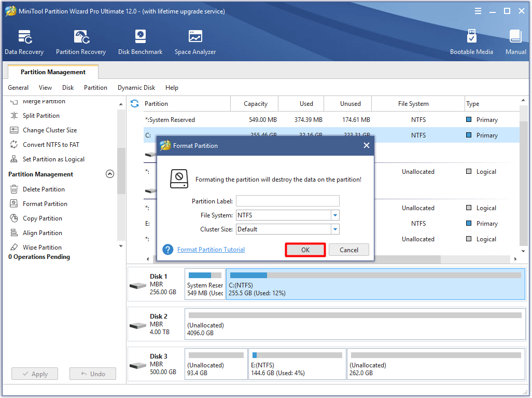Open the Cluster Size dropdown

pyautogui.click(x=335, y=229)
